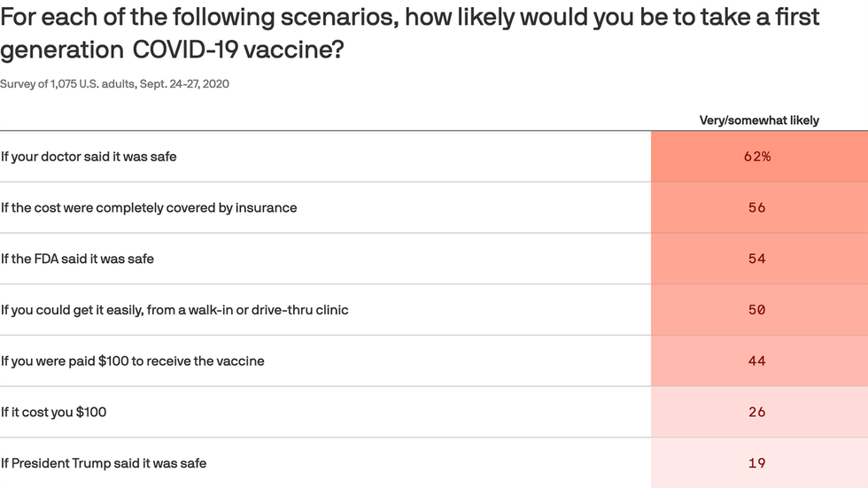Image resolution: width=868 pixels, height=488 pixels.
Task: Select the light cell showing 26
Action: click(757, 412)
